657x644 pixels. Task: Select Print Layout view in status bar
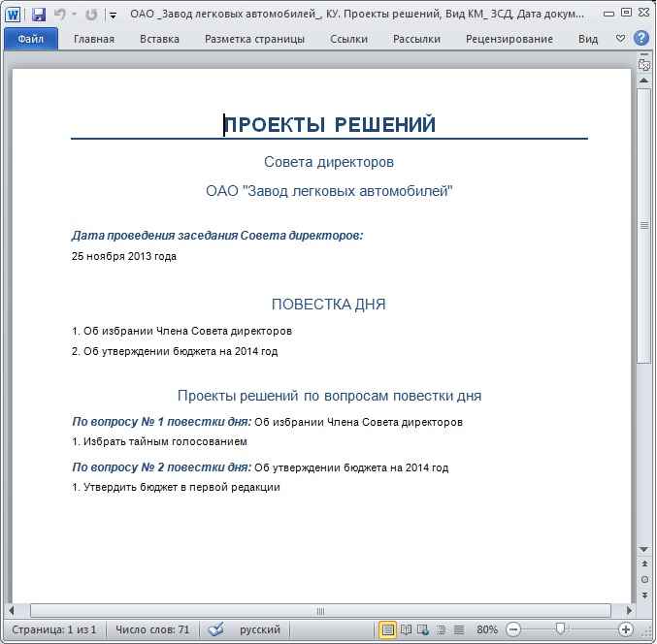tap(387, 629)
